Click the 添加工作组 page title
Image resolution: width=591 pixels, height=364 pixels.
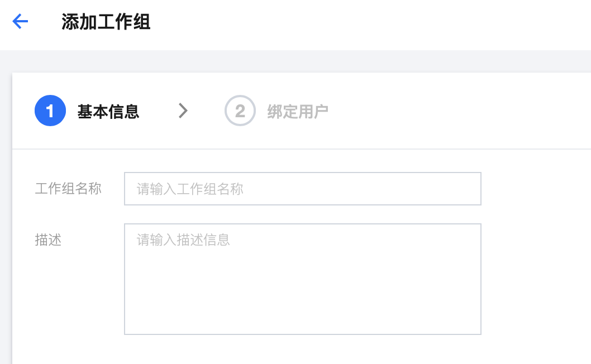pyautogui.click(x=106, y=22)
